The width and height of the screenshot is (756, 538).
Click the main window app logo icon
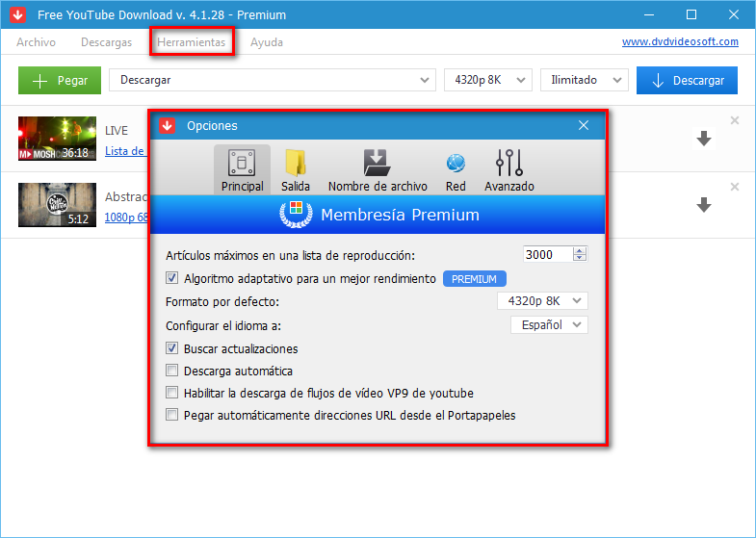(18, 14)
